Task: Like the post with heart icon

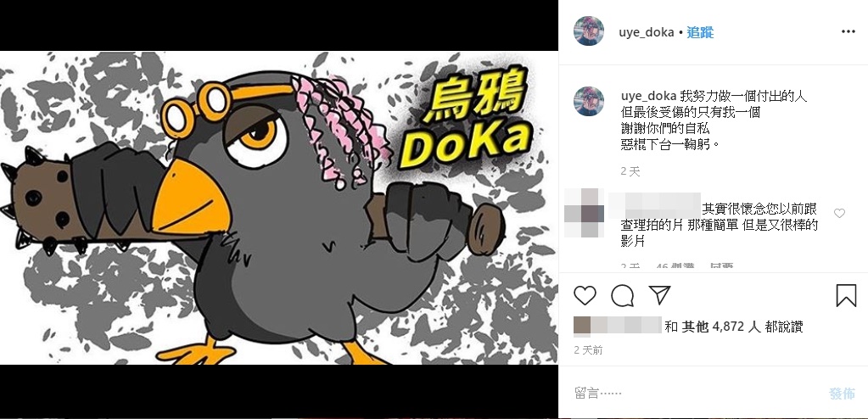Action: coord(585,295)
